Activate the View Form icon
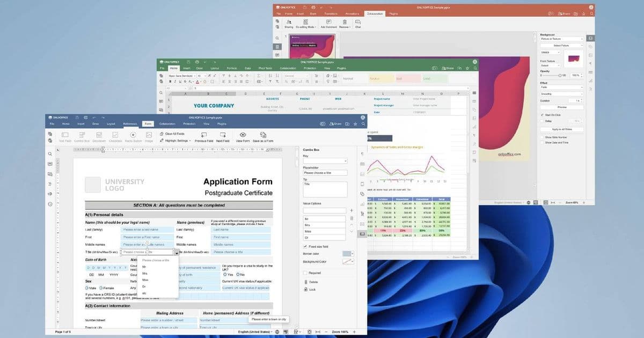The width and height of the screenshot is (644, 338). tap(243, 134)
